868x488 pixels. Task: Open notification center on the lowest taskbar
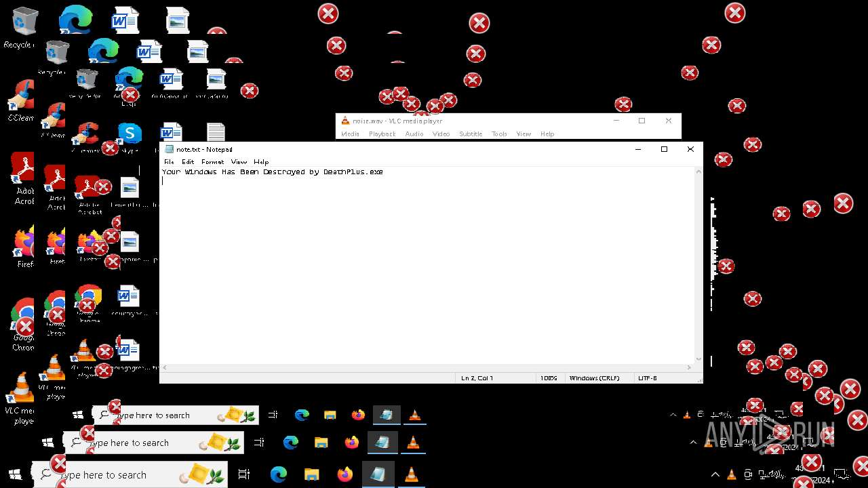click(842, 474)
